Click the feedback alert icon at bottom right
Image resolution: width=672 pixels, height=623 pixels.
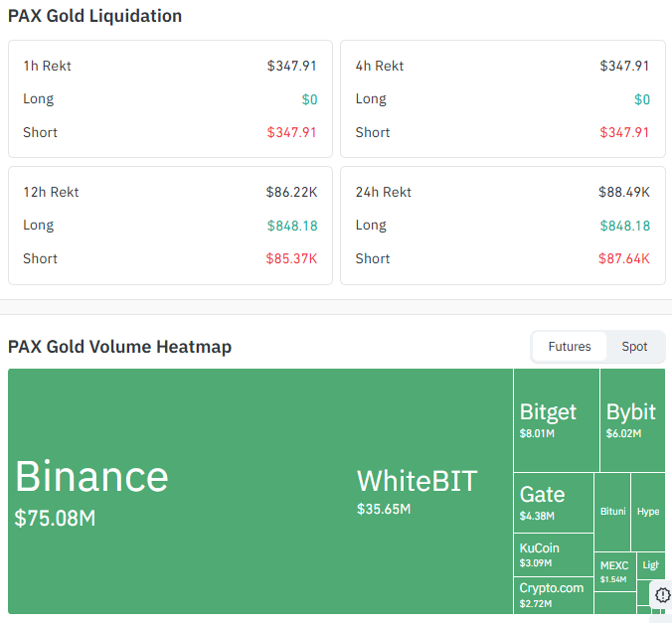coord(663,595)
